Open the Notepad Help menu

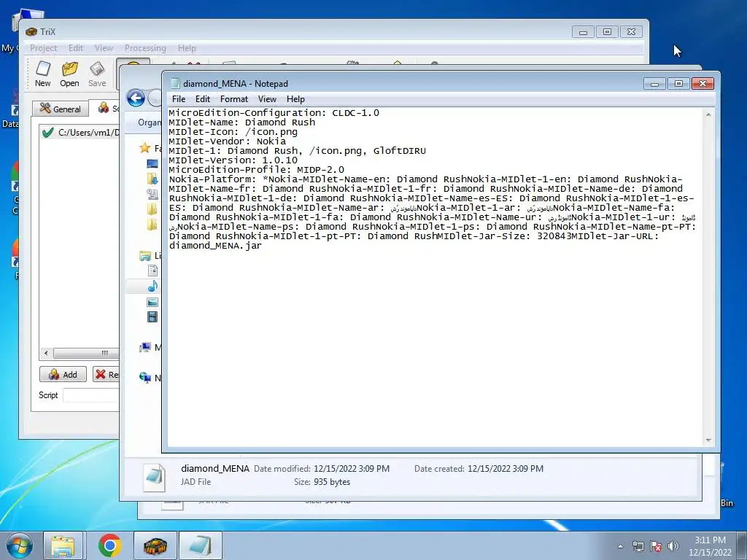coord(295,99)
